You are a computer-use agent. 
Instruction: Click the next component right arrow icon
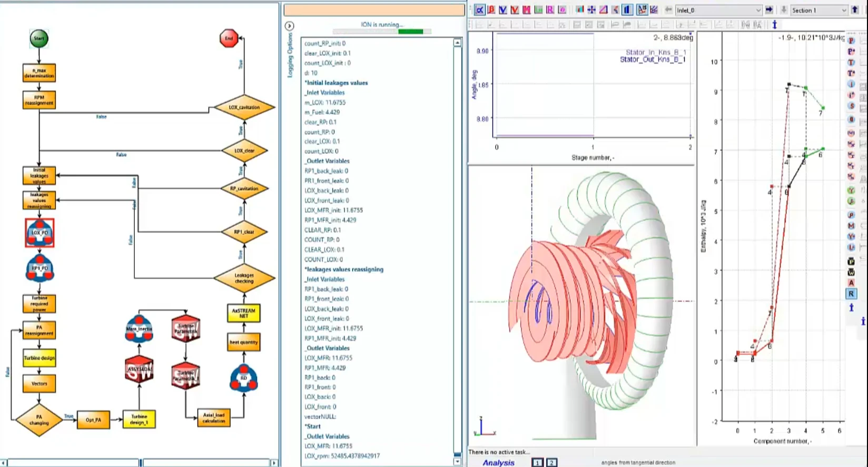[x=769, y=10]
